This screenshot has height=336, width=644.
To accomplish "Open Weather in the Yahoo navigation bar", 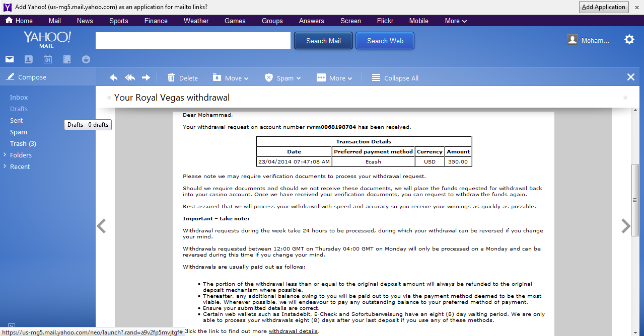I will point(196,21).
